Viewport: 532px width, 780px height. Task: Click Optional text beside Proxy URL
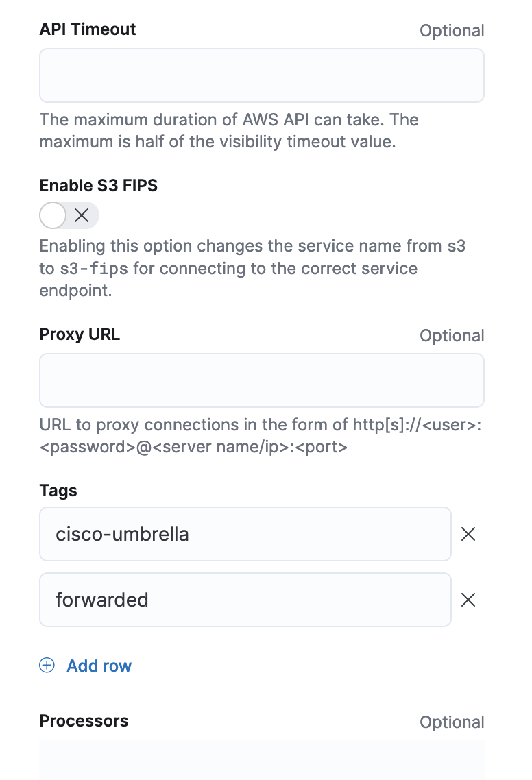[452, 336]
